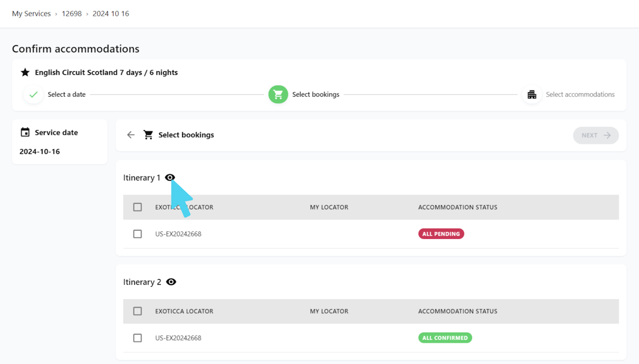The height and width of the screenshot is (364, 639).
Task: Click the All Pending status badge
Action: point(441,234)
